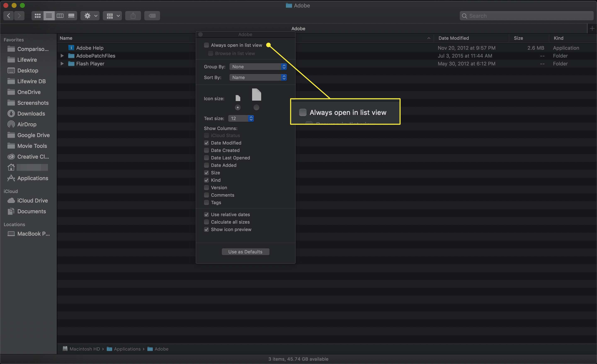Viewport: 597px width, 364px height.
Task: Click the Column View icon in toolbar
Action: [59, 16]
